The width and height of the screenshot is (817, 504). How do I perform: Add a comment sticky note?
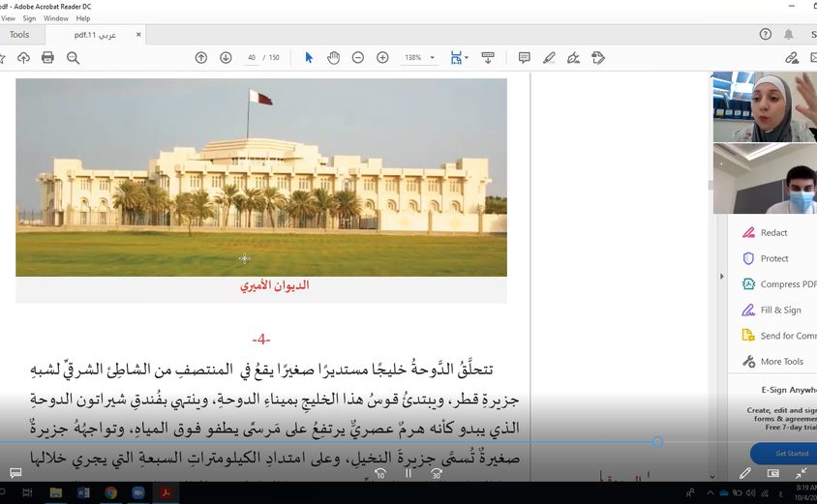click(524, 58)
